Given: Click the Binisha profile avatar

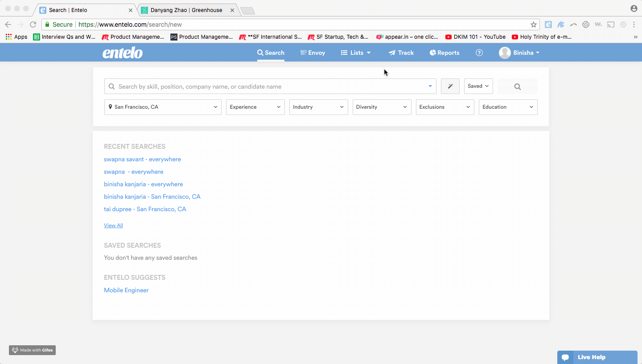Looking at the screenshot, I should pos(505,53).
